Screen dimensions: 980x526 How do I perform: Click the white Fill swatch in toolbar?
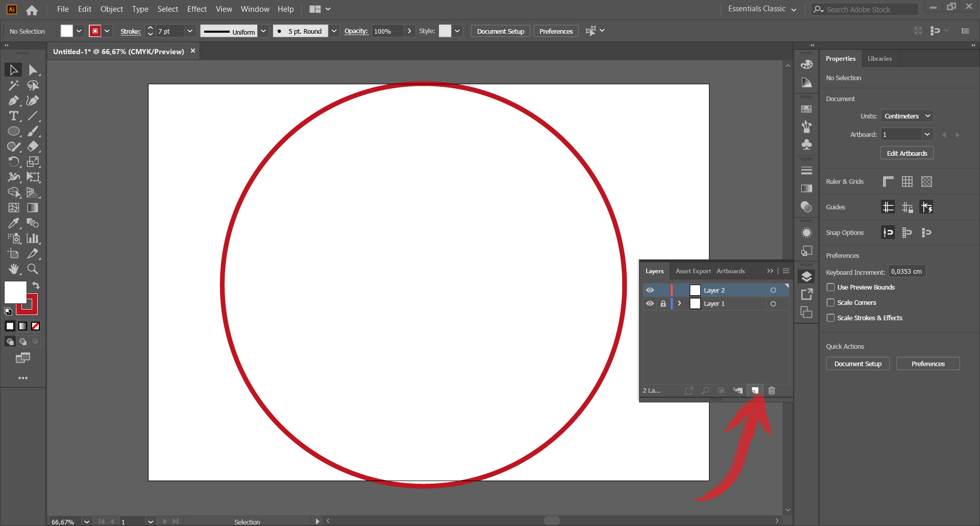(x=14, y=292)
